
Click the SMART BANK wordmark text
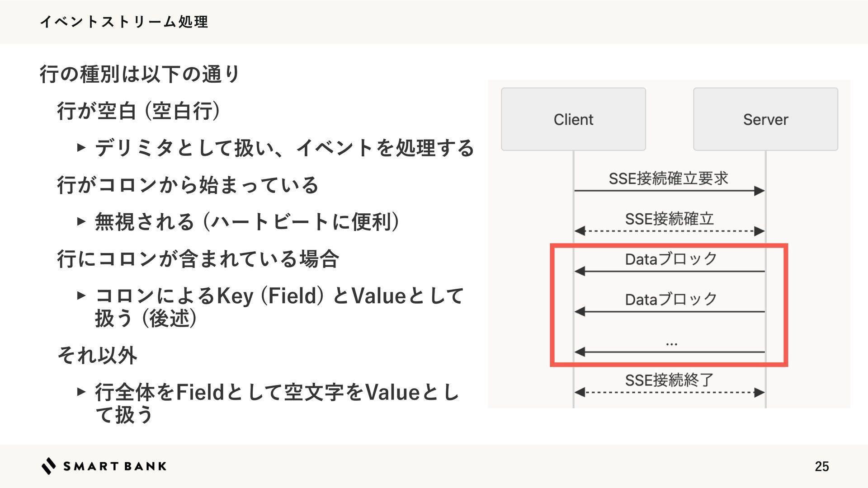pos(115,466)
